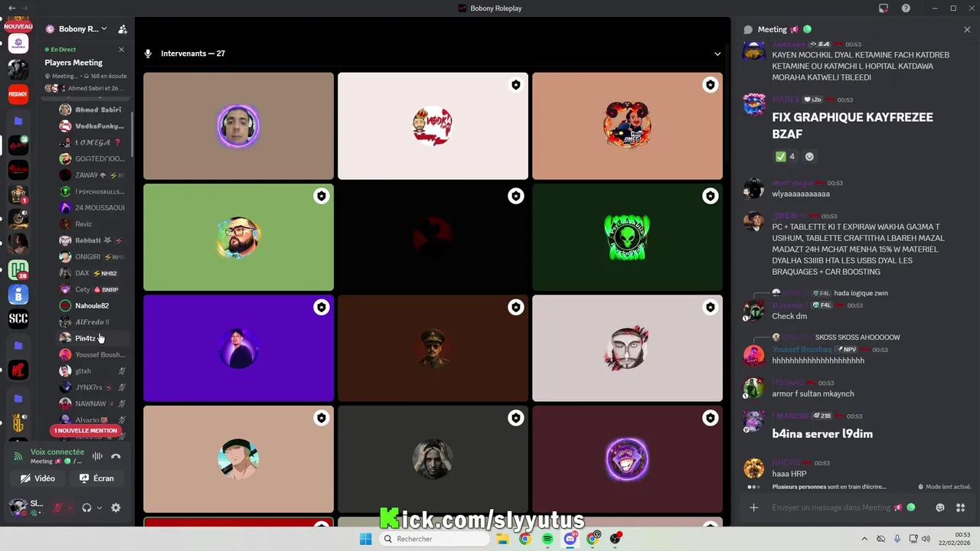Image resolution: width=980 pixels, height=551 pixels.
Task: Select the bearded man on green background tile
Action: tap(238, 237)
